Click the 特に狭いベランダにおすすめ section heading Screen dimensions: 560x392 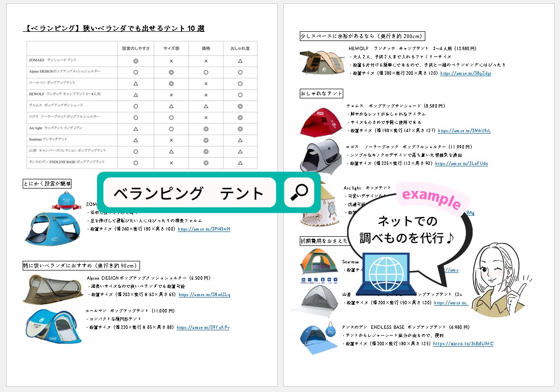click(81, 266)
